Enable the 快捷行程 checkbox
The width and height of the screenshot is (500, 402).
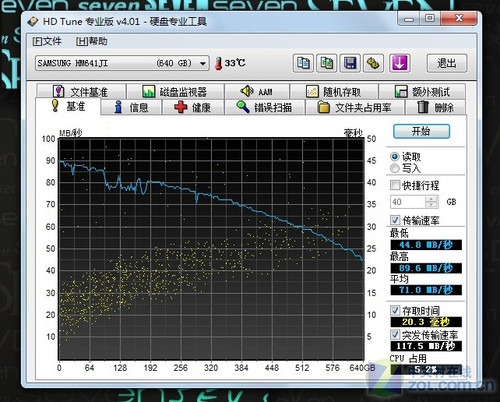point(395,185)
